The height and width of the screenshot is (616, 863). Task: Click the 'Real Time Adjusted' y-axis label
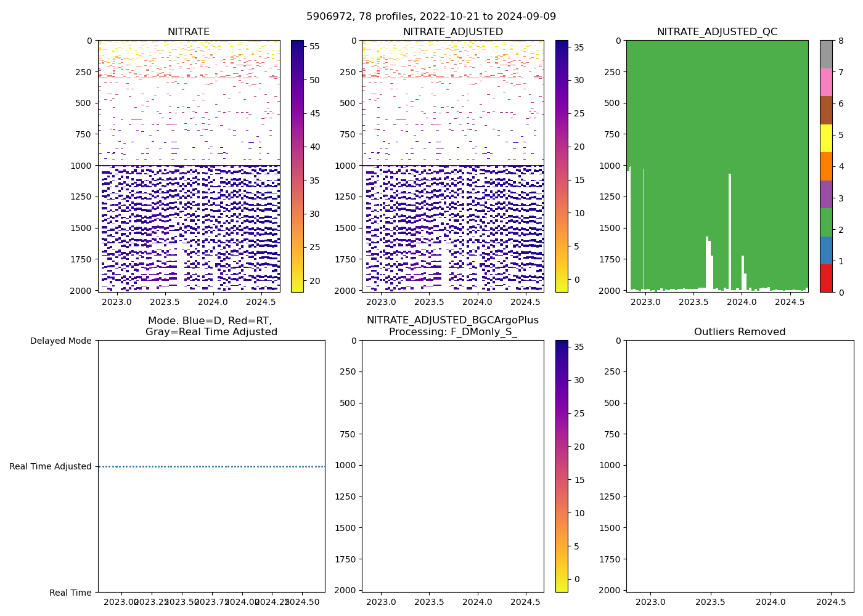tap(51, 467)
